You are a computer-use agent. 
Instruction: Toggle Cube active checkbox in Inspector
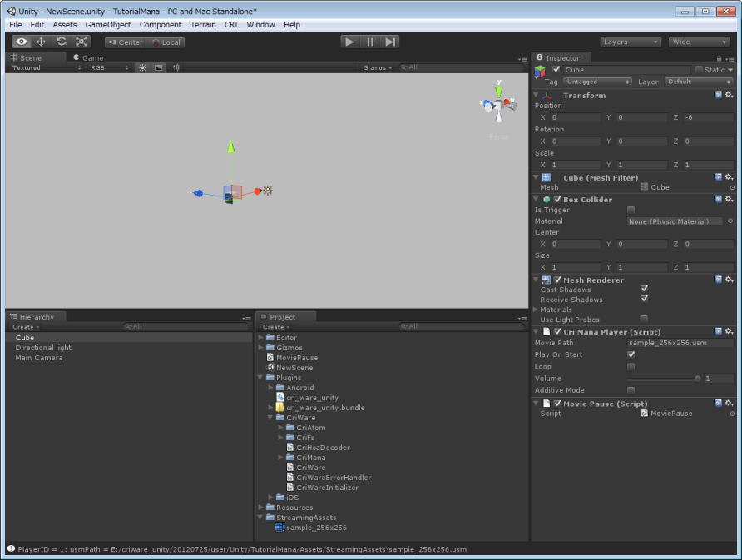coord(556,70)
